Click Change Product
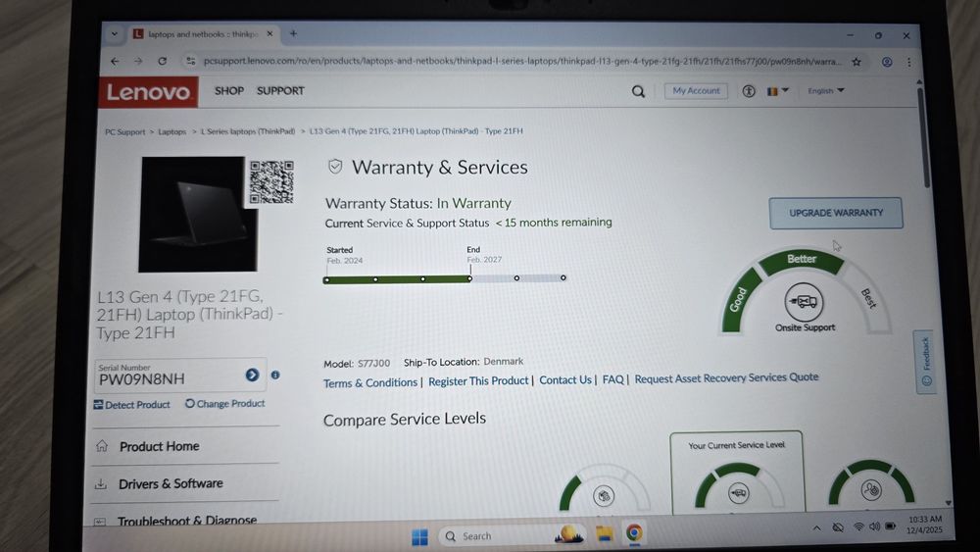This screenshot has width=980, height=552. (x=225, y=404)
